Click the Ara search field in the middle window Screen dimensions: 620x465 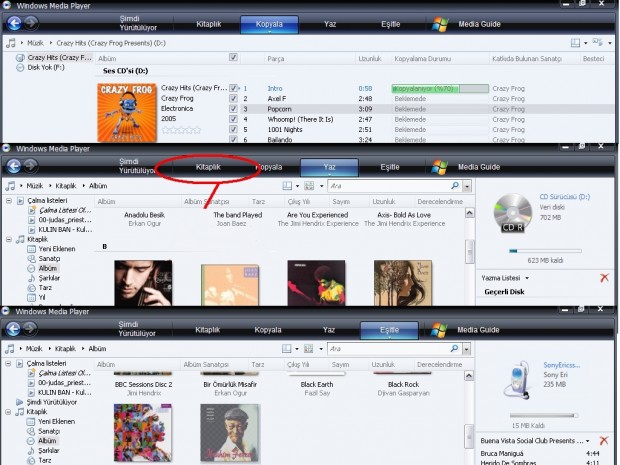(389, 186)
